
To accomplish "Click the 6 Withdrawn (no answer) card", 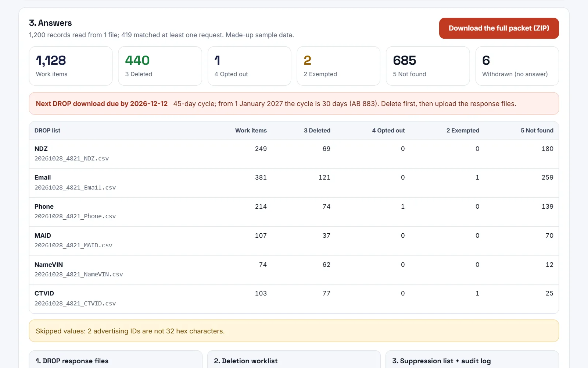I will [517, 66].
